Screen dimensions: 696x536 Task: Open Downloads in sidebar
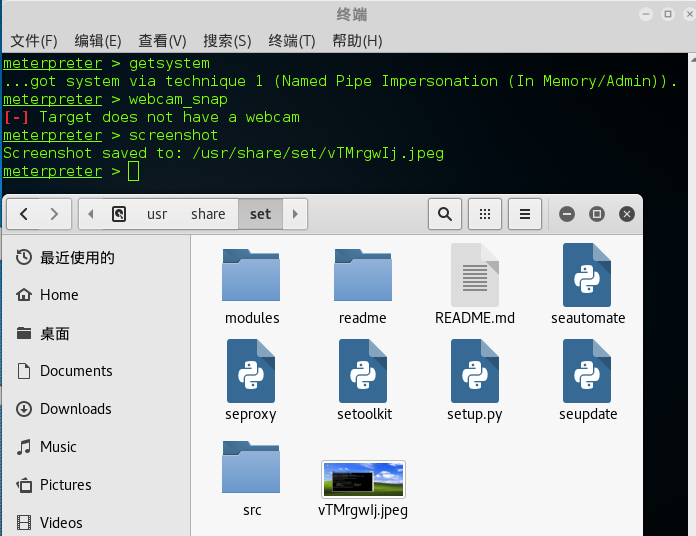(63, 409)
